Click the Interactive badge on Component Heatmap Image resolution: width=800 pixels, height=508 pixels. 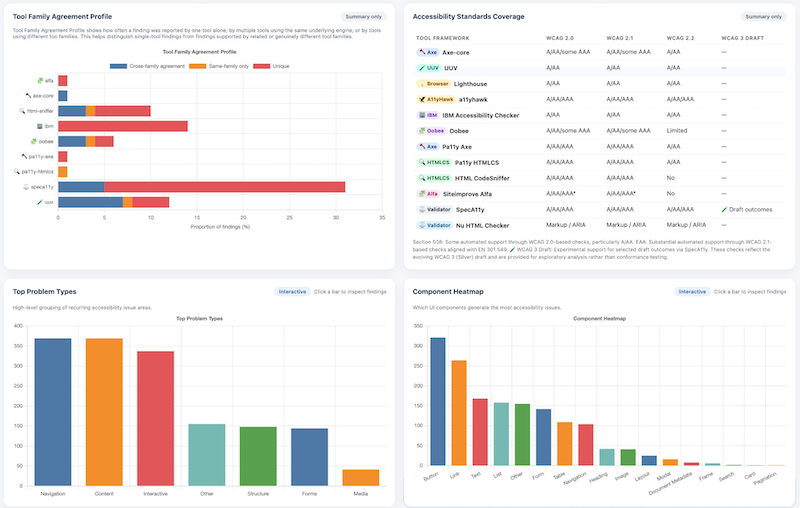click(692, 292)
